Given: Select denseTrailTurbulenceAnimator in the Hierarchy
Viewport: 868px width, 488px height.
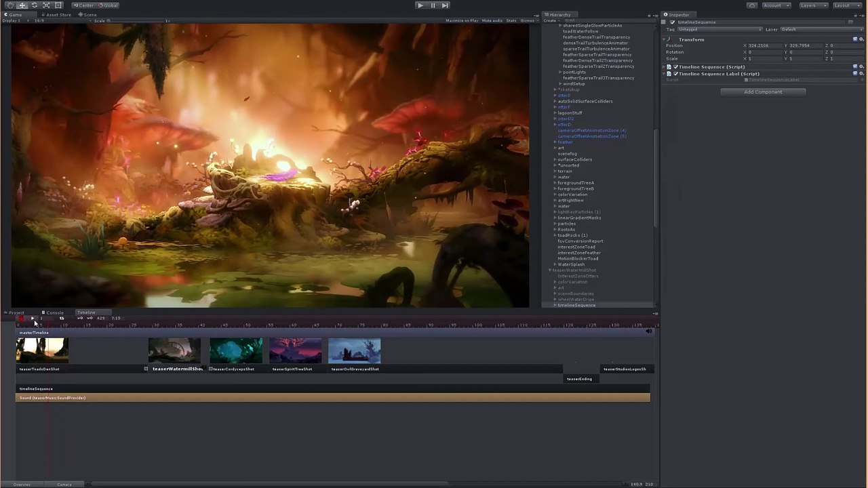Looking at the screenshot, I should 595,43.
